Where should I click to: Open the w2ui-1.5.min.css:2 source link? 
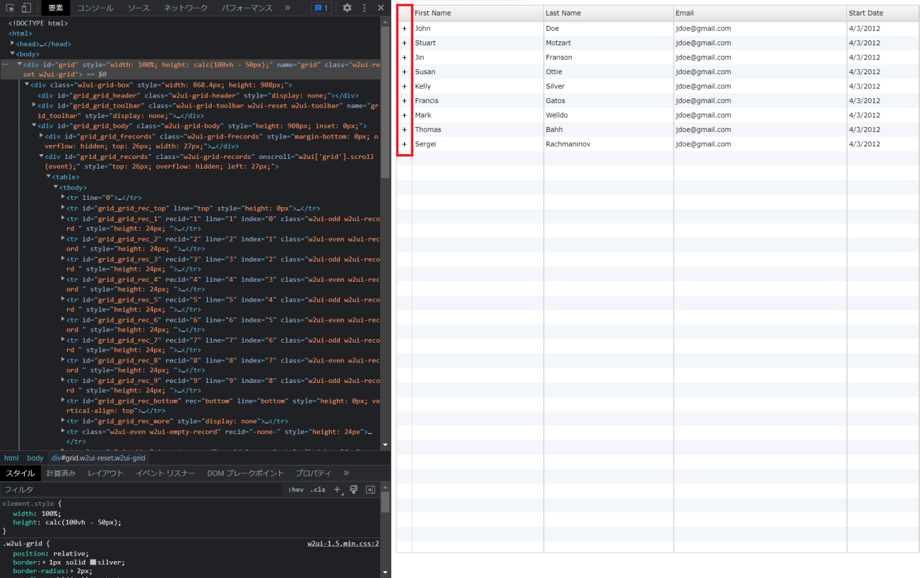tap(343, 543)
